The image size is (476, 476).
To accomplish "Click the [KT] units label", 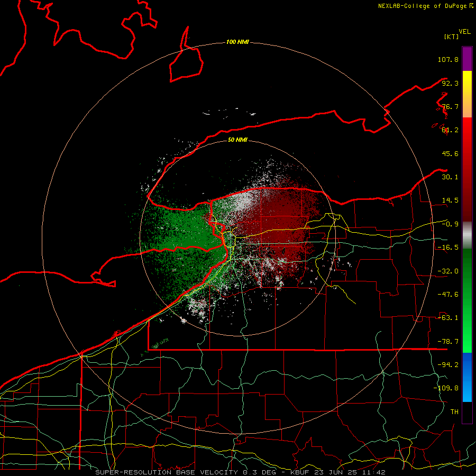I will [451, 36].
